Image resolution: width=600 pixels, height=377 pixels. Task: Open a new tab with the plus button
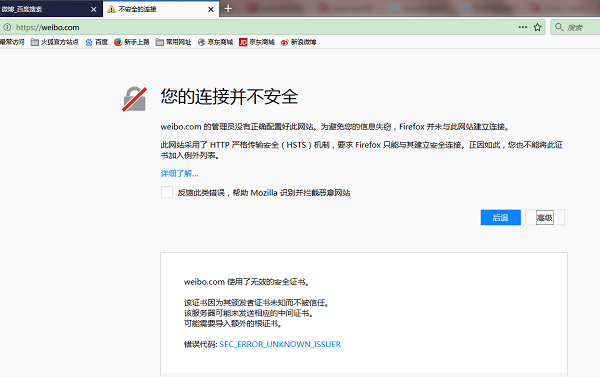[228, 8]
